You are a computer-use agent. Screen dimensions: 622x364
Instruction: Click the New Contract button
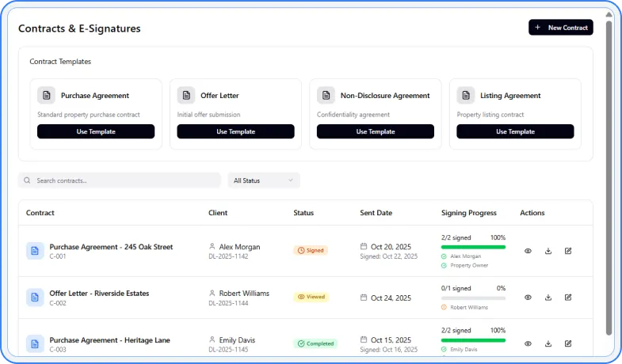560,28
